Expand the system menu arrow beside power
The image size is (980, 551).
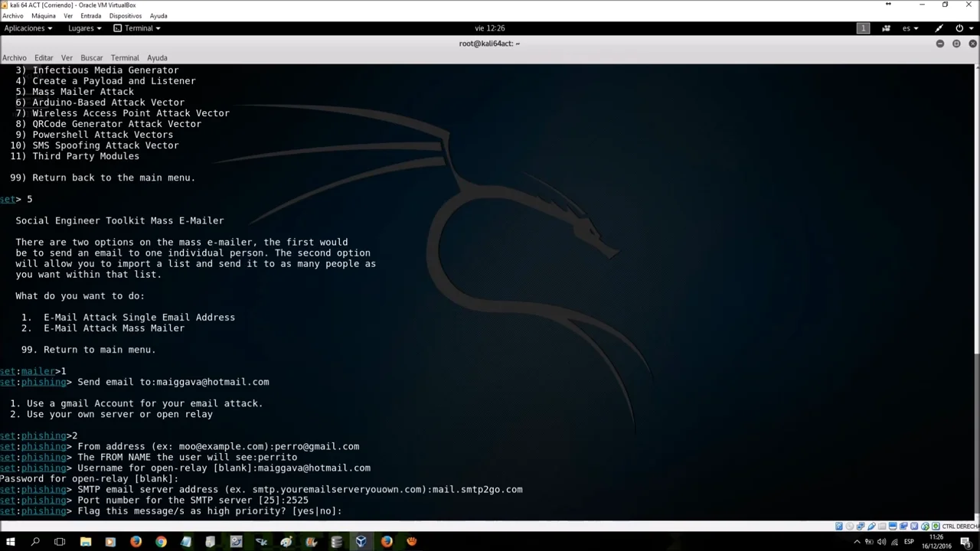[x=972, y=28]
